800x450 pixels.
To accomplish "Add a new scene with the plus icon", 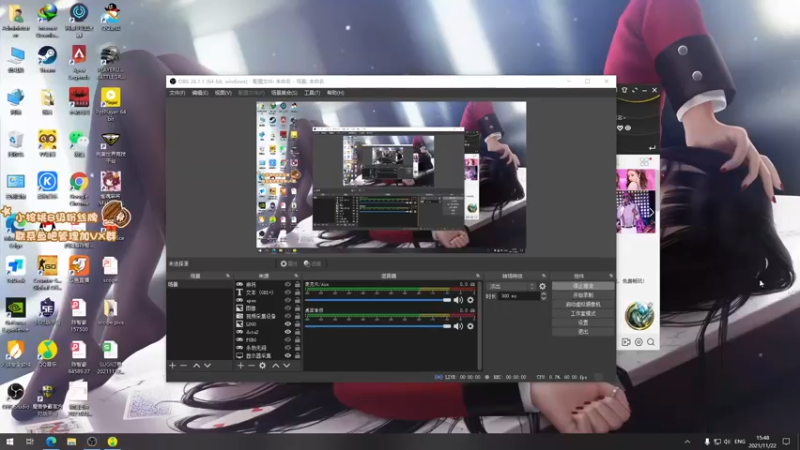I will tap(172, 365).
